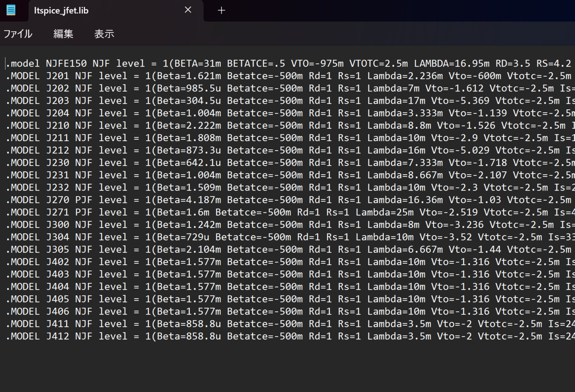This screenshot has height=392, width=575.
Task: Click the J210 model name
Action: click(57, 126)
